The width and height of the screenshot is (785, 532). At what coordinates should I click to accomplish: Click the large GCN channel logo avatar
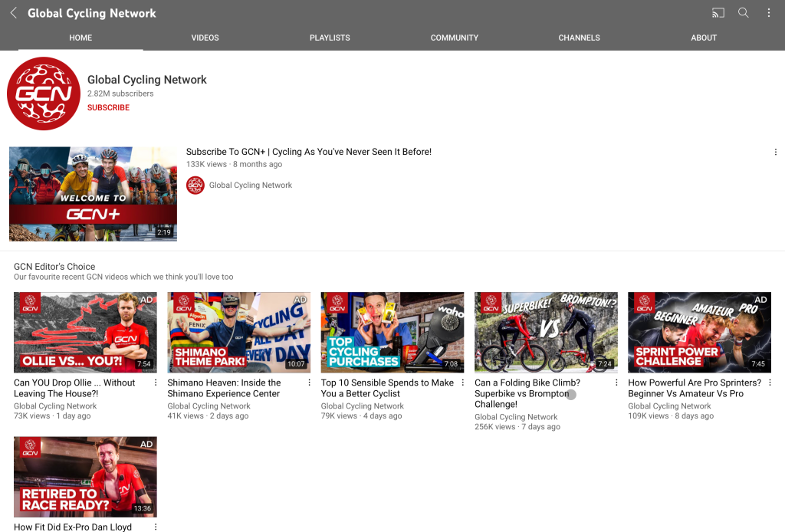point(44,94)
